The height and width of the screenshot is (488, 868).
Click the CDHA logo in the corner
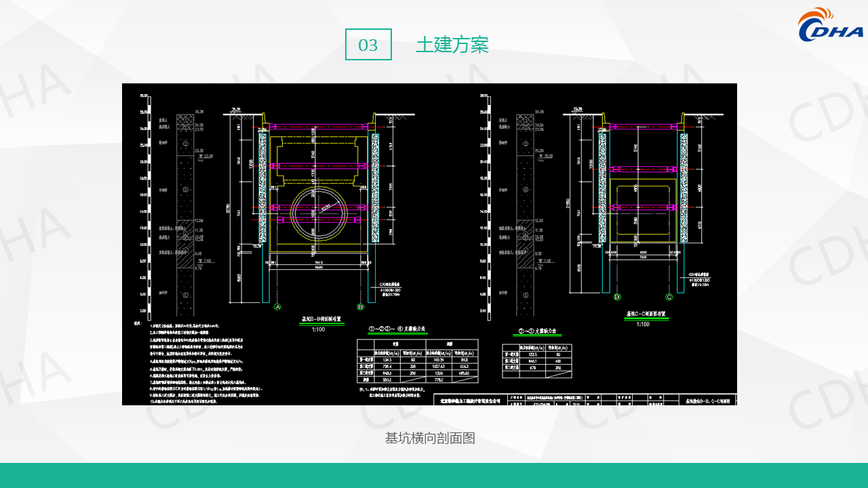tap(831, 25)
